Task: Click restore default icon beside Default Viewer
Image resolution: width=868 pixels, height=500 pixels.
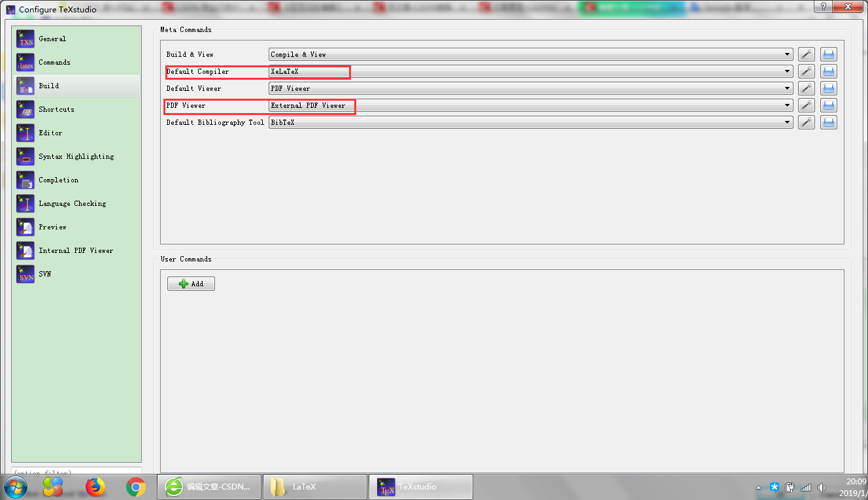Action: (828, 88)
